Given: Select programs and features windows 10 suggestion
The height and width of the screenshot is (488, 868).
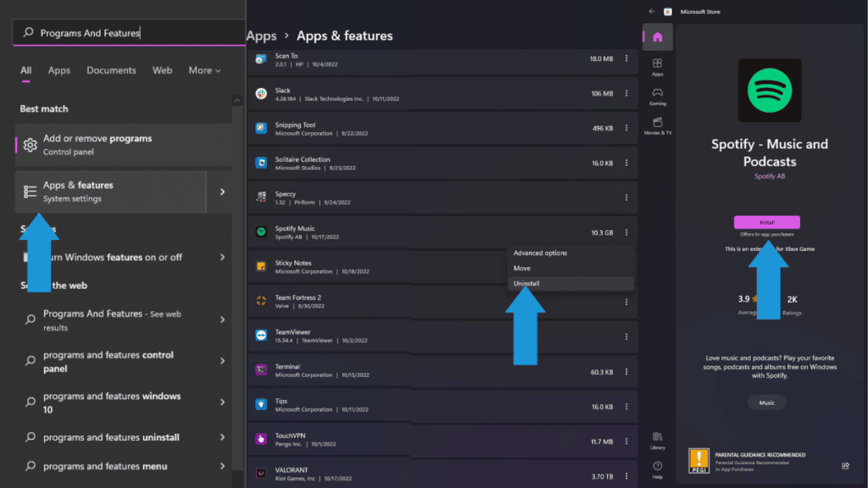Looking at the screenshot, I should point(124,402).
